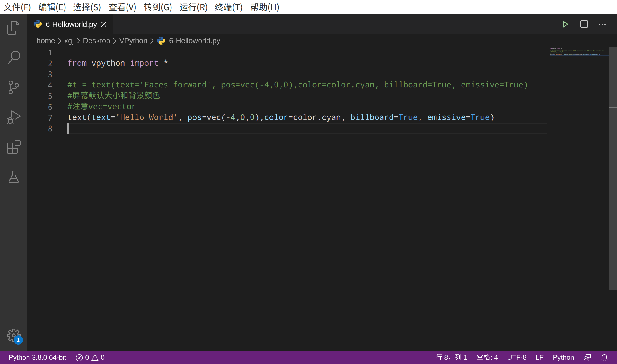Open the Source Control view
The height and width of the screenshot is (364, 617).
click(x=13, y=87)
